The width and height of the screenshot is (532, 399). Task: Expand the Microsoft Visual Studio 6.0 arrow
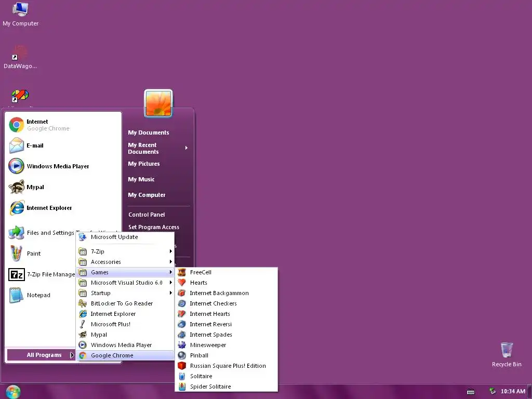[170, 283]
